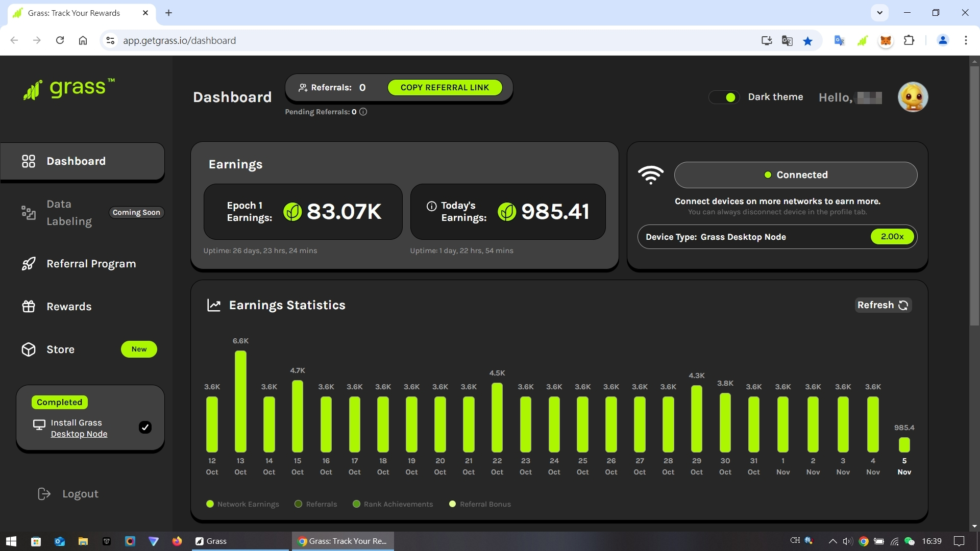Click the 13 Oct 6.6K bar

(240, 401)
